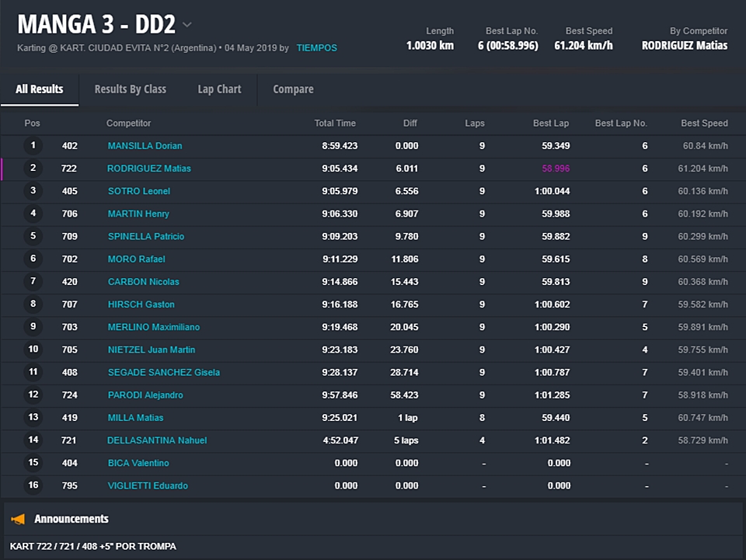Viewport: 746px width, 560px height.
Task: Click the purple best lap time 58.996
Action: click(556, 169)
